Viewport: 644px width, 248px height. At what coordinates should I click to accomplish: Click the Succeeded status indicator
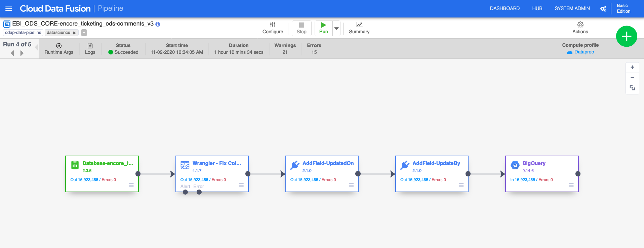pos(123,52)
